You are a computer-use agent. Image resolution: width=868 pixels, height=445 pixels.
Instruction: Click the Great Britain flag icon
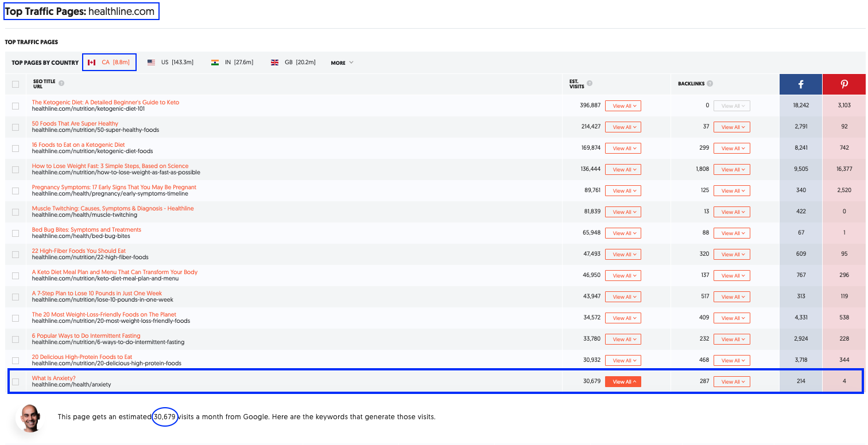[x=274, y=63]
